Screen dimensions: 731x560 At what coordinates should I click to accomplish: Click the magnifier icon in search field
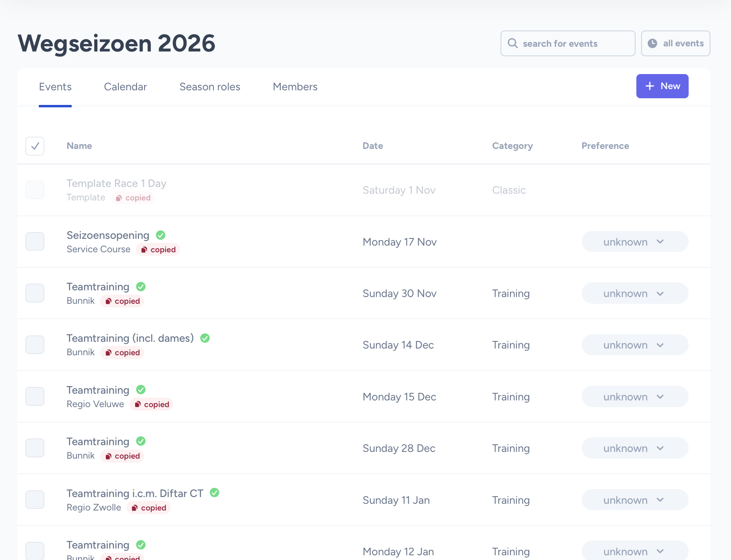tap(513, 43)
